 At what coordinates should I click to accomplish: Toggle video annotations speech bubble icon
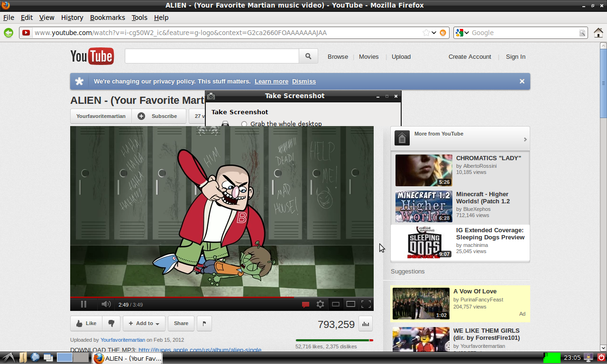point(306,305)
